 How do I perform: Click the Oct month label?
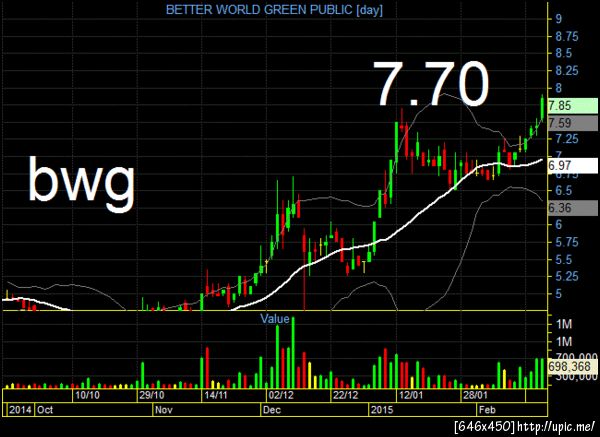pos(45,410)
